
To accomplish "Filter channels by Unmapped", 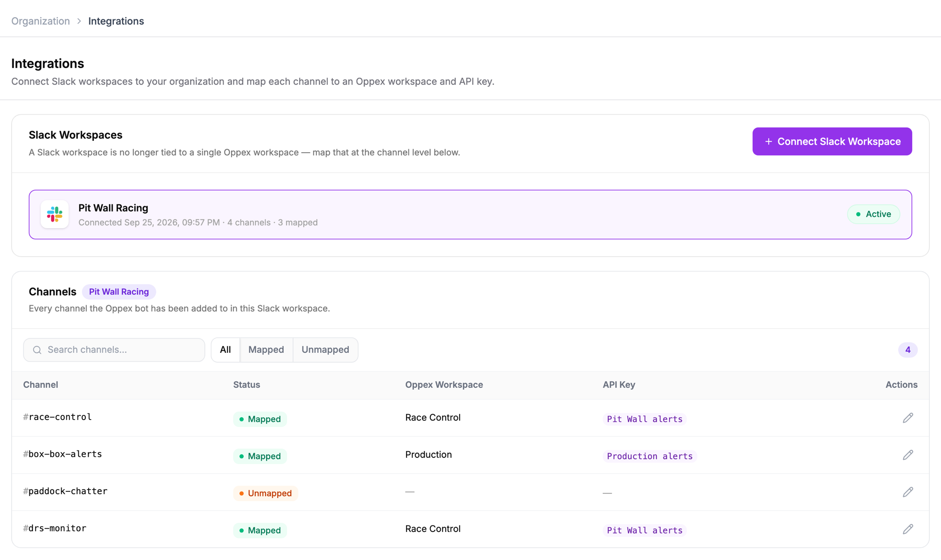I will 325,350.
